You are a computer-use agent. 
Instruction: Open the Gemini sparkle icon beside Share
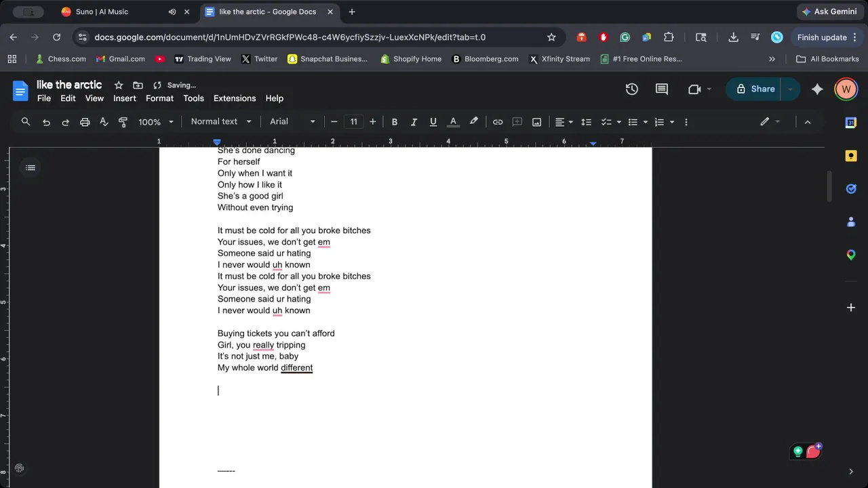click(817, 89)
